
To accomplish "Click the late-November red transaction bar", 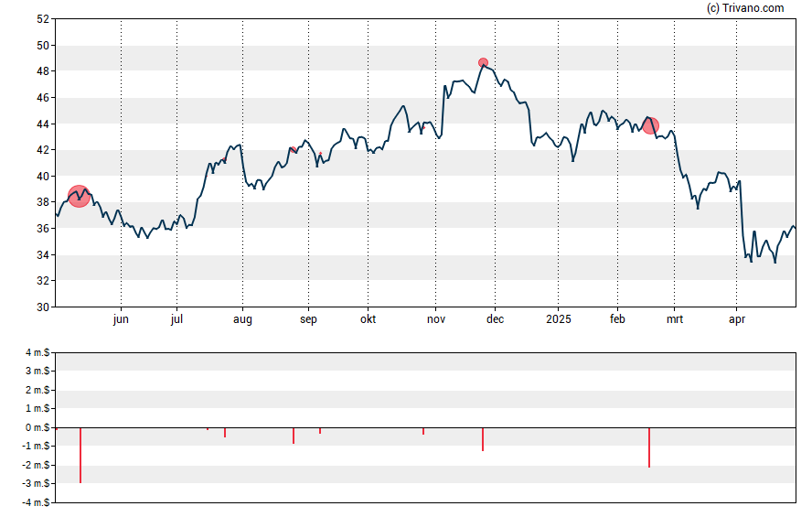I will pyautogui.click(x=483, y=439).
